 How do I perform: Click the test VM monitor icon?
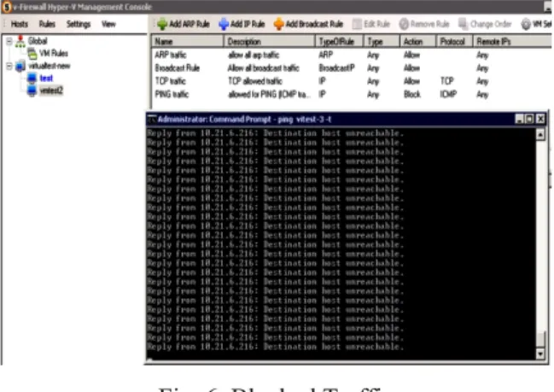(32, 78)
